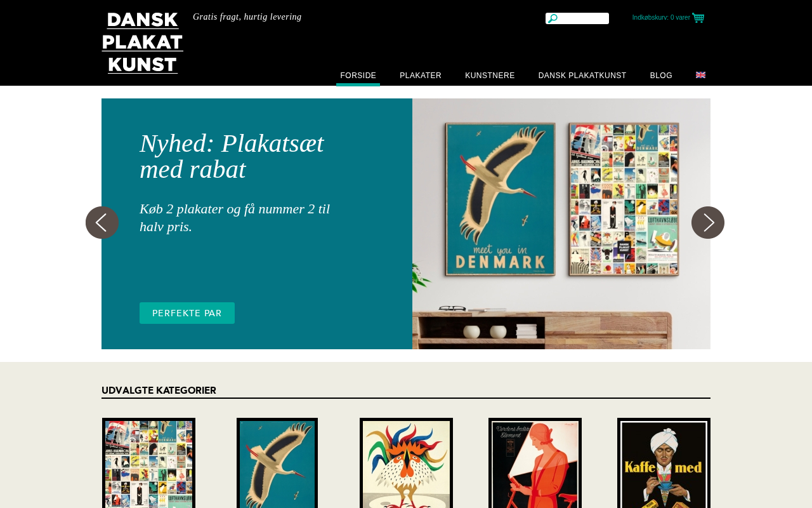Open the DANSK PLAKATKUNST menu item
Viewport: 812px width, 508px height.
(582, 76)
